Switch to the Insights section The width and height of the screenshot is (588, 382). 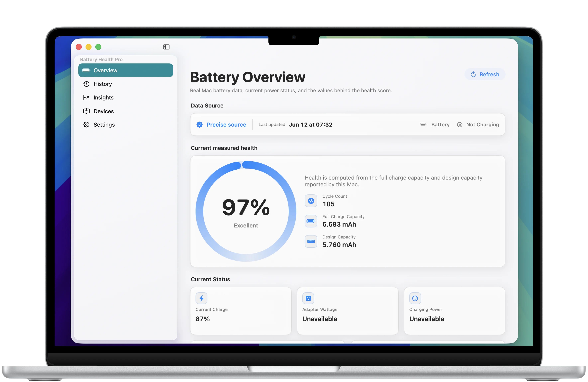click(126, 98)
